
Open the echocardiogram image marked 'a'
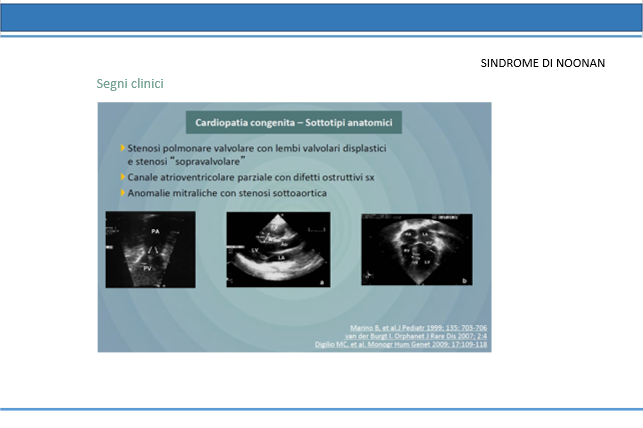[x=278, y=249]
